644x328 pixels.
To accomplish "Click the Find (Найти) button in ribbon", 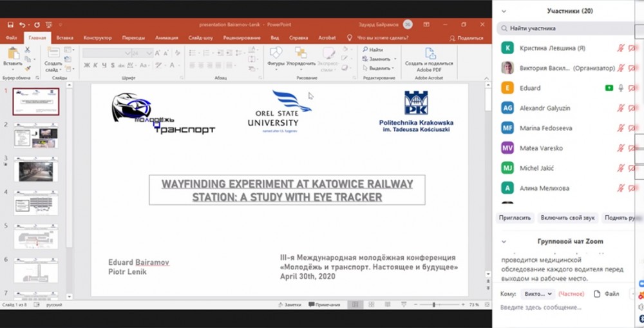I will [372, 50].
